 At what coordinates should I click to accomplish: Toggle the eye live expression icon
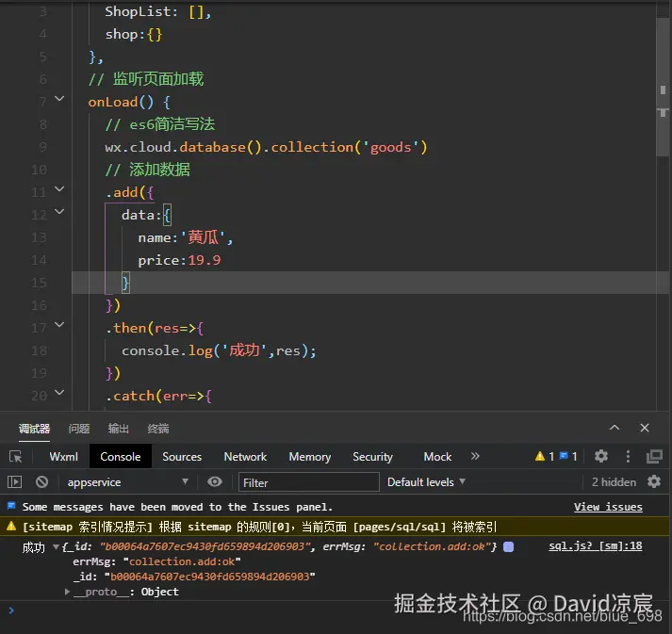click(215, 482)
